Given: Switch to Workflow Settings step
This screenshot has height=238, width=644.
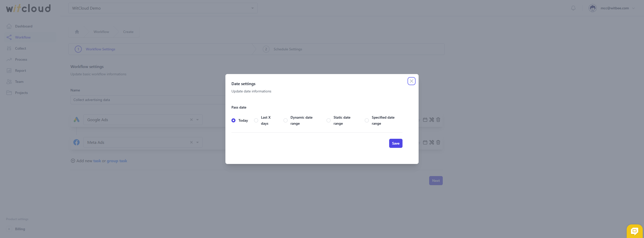Looking at the screenshot, I should 100,49.
